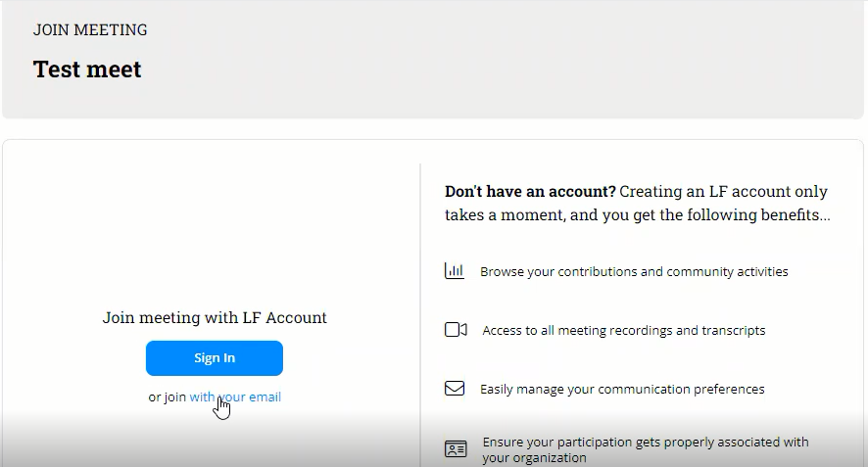The image size is (868, 467).
Task: Join using the "with your email" link
Action: click(x=235, y=397)
